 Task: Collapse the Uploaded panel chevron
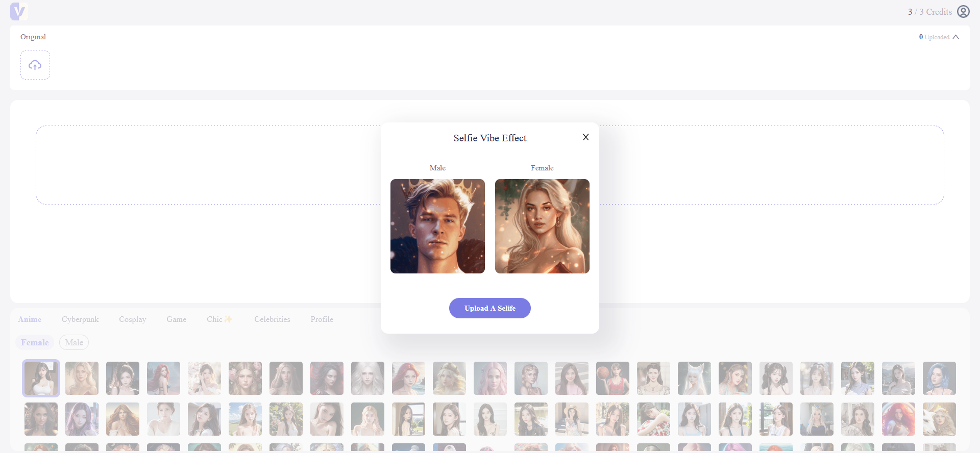click(x=955, y=37)
